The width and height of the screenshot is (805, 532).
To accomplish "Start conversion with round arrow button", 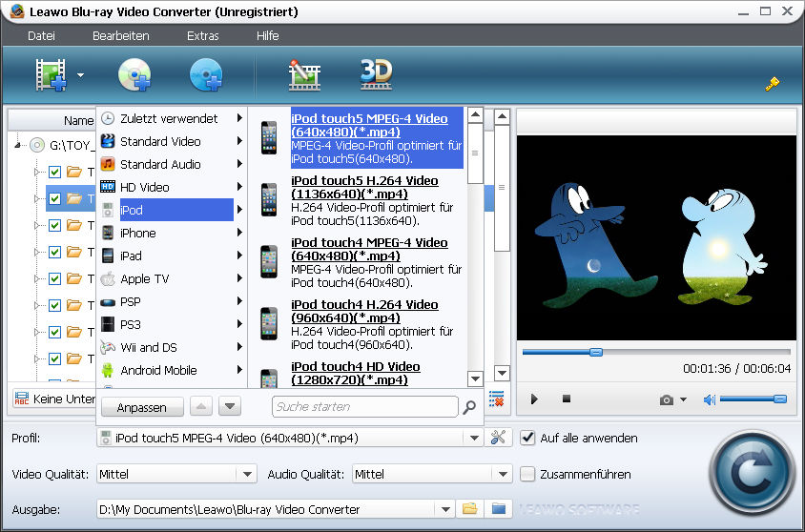I will (753, 473).
